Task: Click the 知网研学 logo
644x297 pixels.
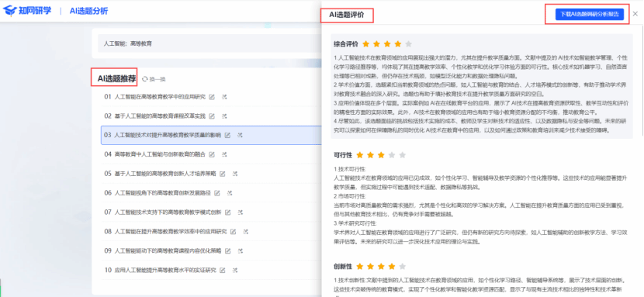Action: 27,11
